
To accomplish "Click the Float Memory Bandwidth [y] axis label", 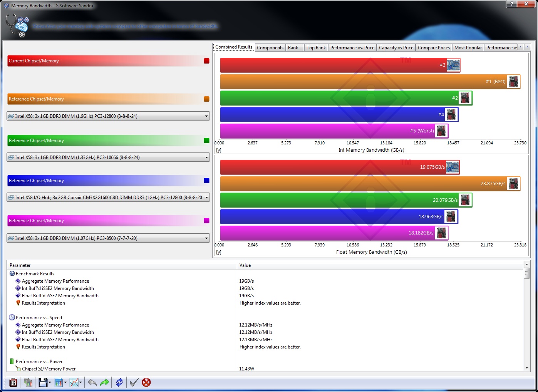I will [x=219, y=252].
